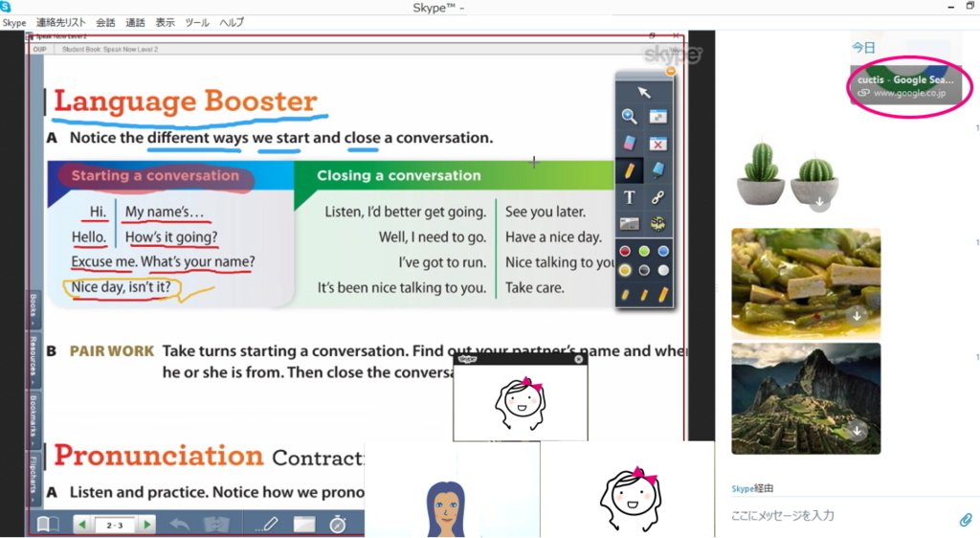Download the cactus pots image
This screenshot has height=538, width=980.
pos(819,202)
